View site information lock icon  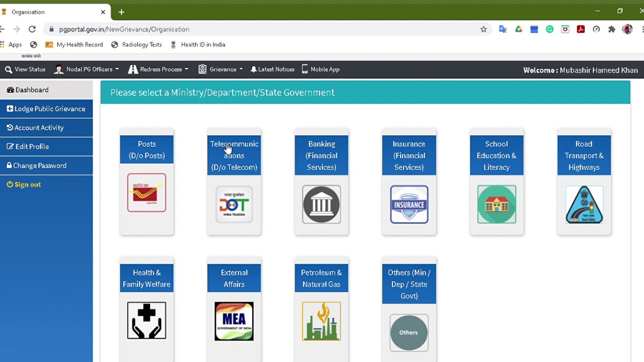pos(51,29)
